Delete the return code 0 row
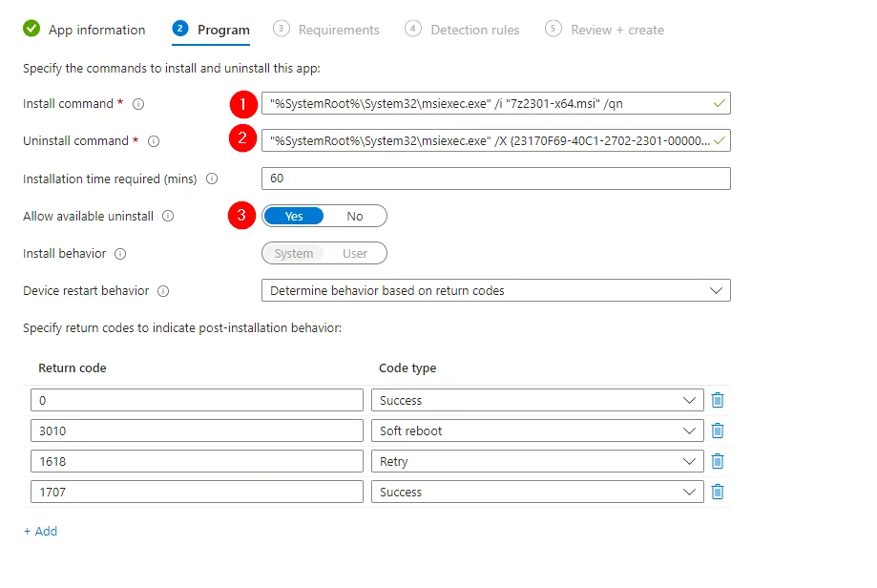The width and height of the screenshot is (877, 588). click(718, 401)
